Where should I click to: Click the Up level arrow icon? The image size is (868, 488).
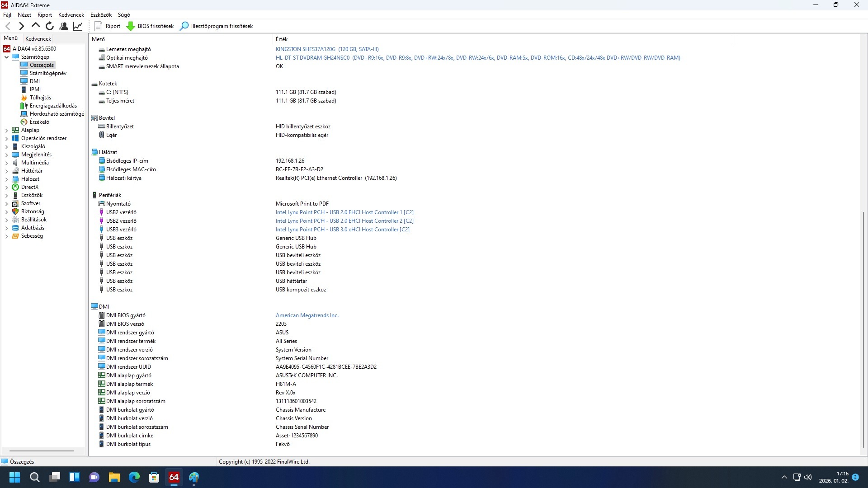[35, 26]
